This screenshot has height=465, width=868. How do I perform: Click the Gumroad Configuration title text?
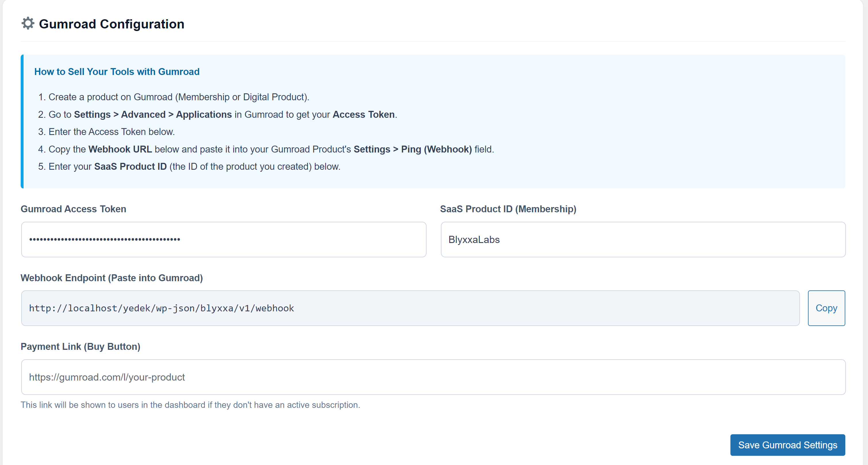click(111, 24)
